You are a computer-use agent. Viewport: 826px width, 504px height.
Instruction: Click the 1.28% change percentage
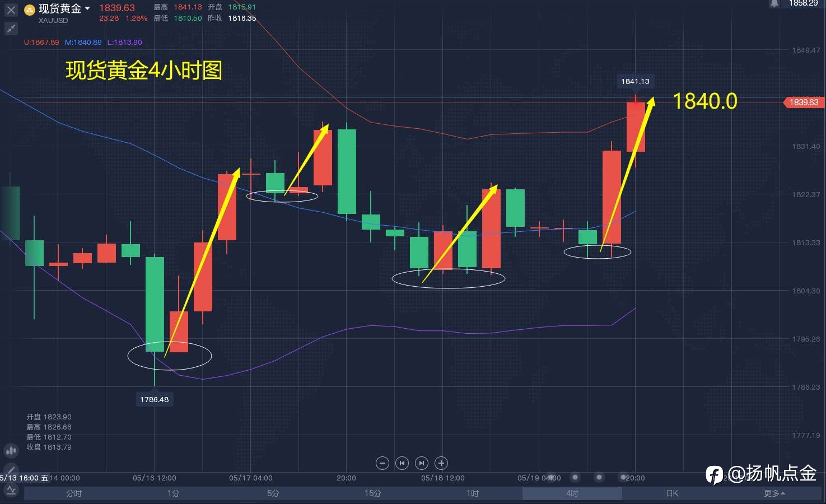tap(137, 18)
